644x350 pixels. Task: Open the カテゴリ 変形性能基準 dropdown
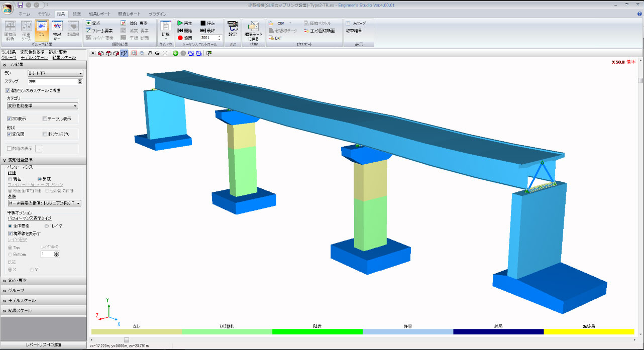(x=42, y=106)
